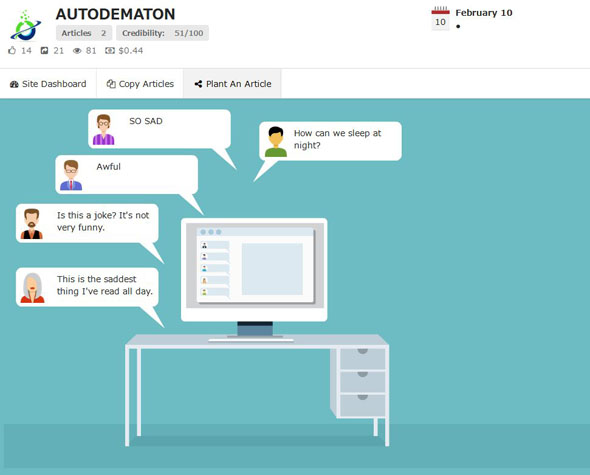Click the Copy Articles pages icon
The image size is (590, 475).
(111, 84)
